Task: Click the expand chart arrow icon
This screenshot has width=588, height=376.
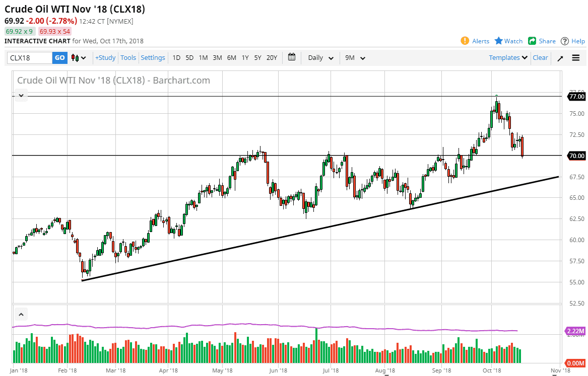Action: click(x=560, y=58)
